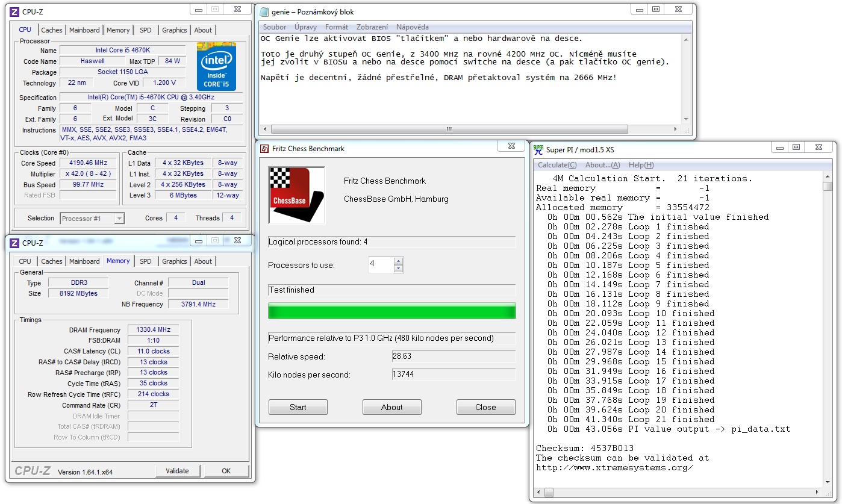Click the green Fritz benchmark progress bar
Screen dimensions: 842x504
point(392,311)
